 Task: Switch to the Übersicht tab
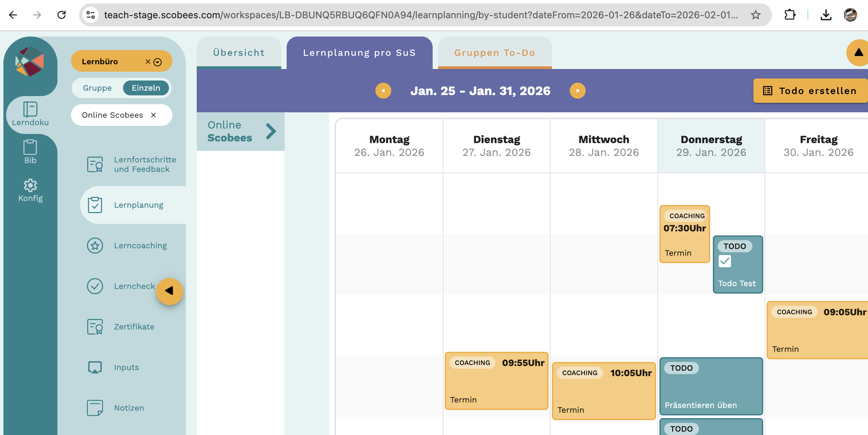(x=239, y=53)
